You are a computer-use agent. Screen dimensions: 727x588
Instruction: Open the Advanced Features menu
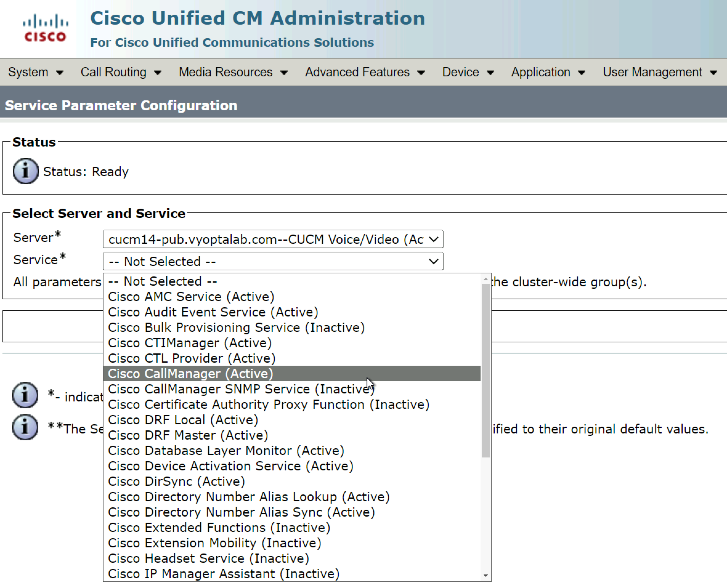pos(365,72)
